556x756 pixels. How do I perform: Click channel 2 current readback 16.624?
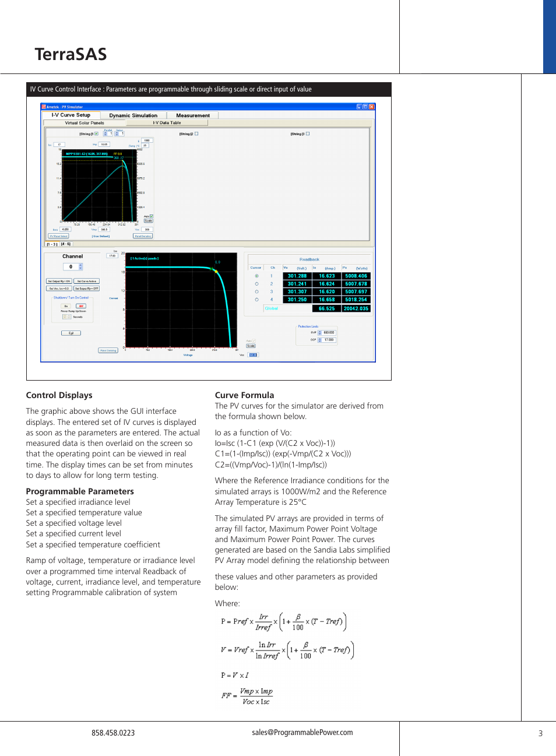click(x=327, y=284)
